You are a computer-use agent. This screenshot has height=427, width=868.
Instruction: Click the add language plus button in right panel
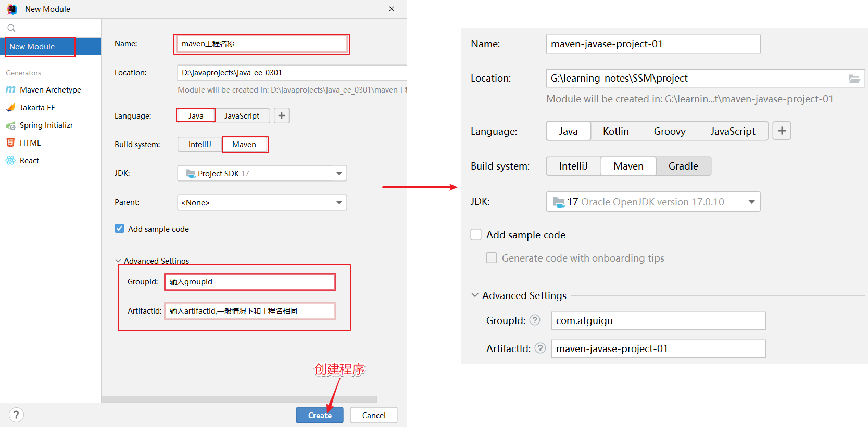782,131
